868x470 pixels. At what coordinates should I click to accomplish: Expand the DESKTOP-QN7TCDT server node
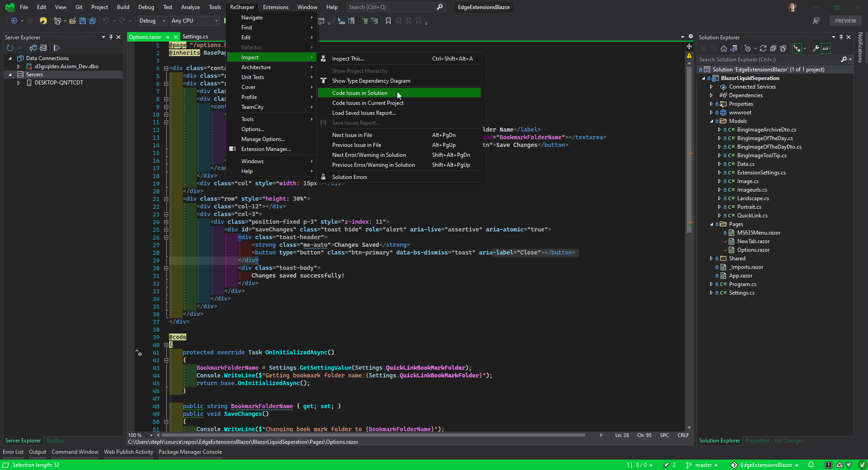click(19, 83)
